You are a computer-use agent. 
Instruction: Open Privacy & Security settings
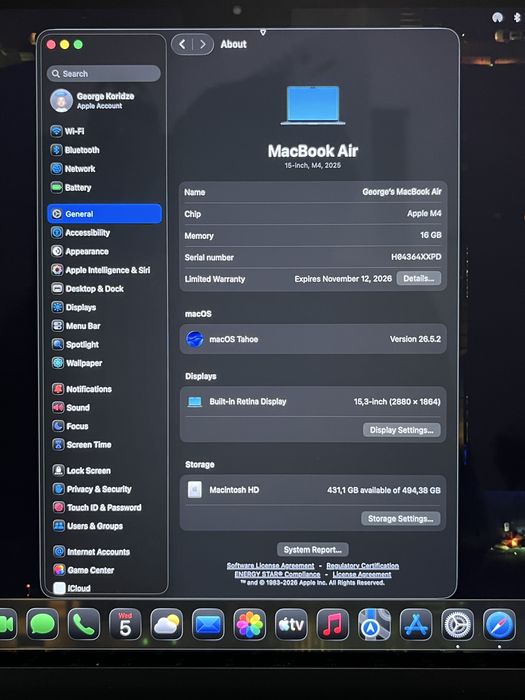92,489
